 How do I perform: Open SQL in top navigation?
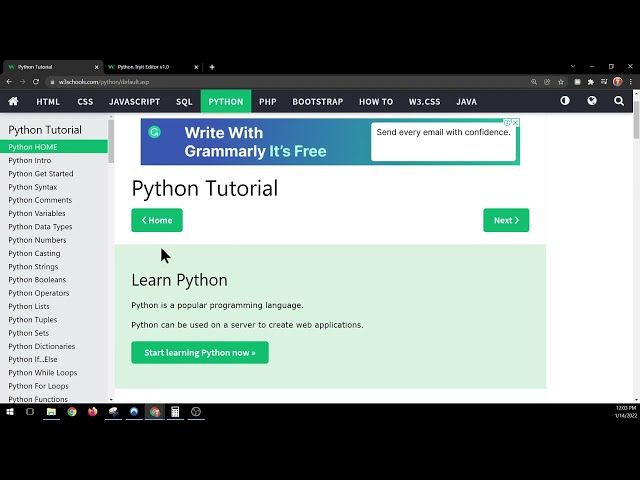pos(184,101)
